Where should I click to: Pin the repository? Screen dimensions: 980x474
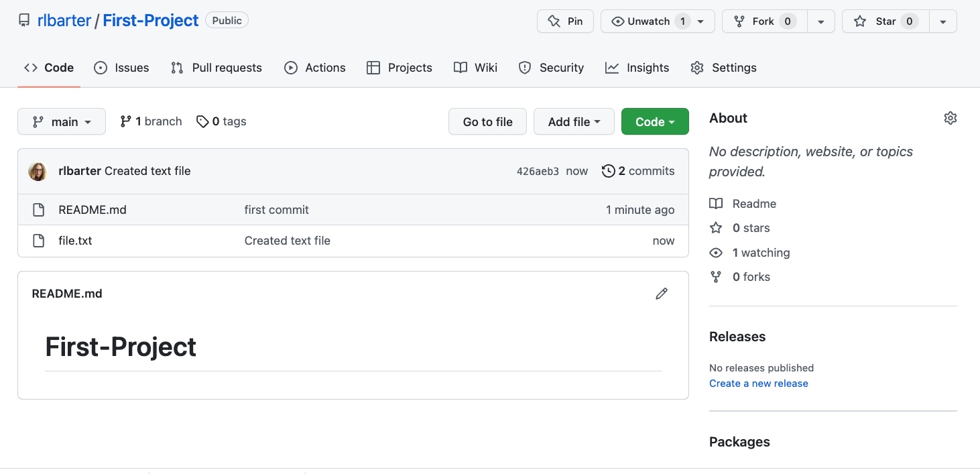(x=565, y=21)
